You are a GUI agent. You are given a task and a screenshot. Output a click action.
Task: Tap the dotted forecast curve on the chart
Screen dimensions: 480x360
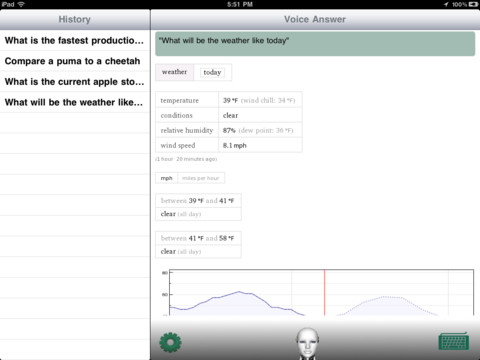click(x=387, y=305)
